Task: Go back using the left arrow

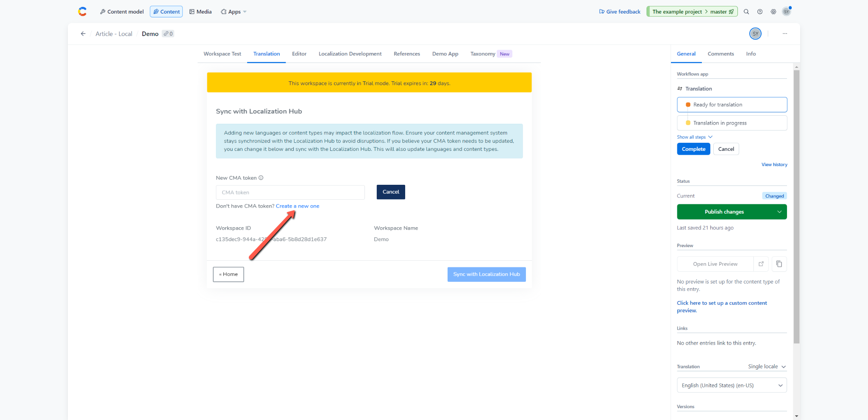Action: [83, 34]
